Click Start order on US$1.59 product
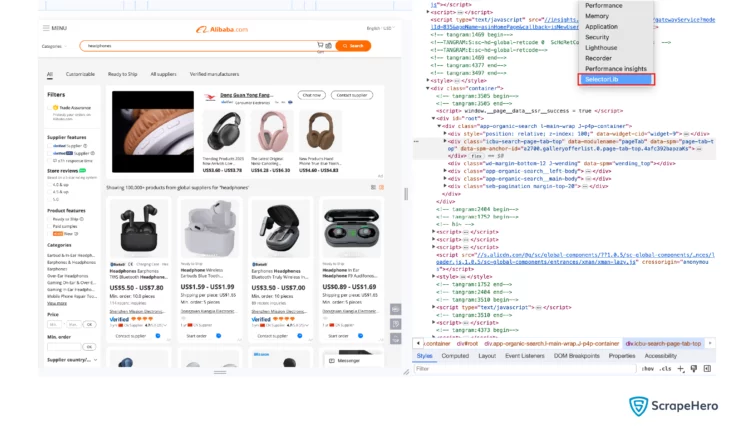Screen dimensions: 744x437 click(196, 336)
